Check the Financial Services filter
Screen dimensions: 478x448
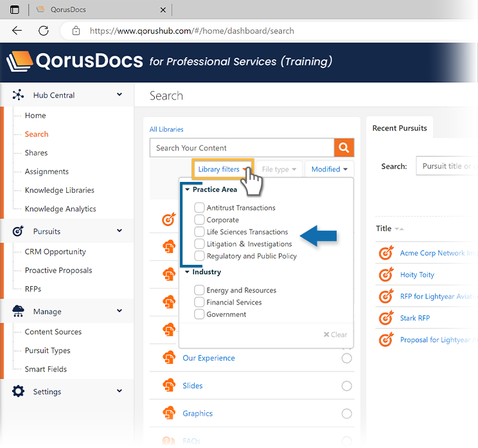pos(199,302)
